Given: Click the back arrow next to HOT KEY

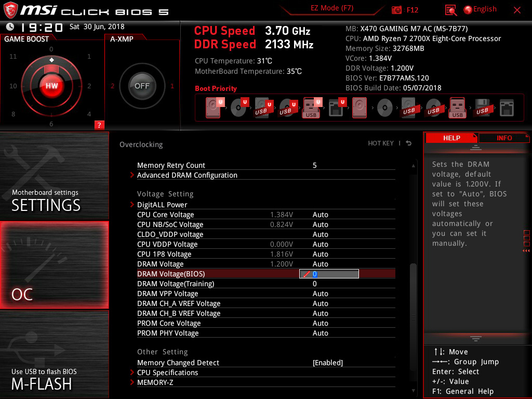Looking at the screenshot, I should pos(409,143).
